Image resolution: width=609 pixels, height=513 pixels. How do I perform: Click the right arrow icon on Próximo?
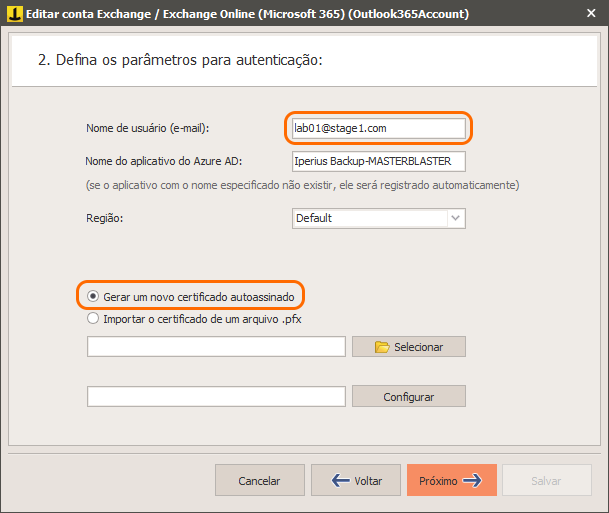click(472, 481)
